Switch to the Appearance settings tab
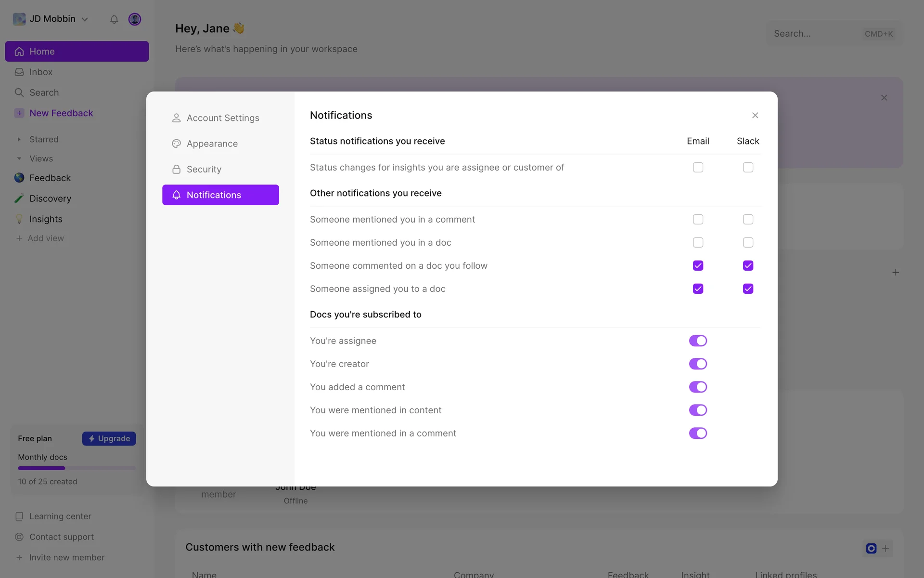This screenshot has width=924, height=578. pos(212,144)
